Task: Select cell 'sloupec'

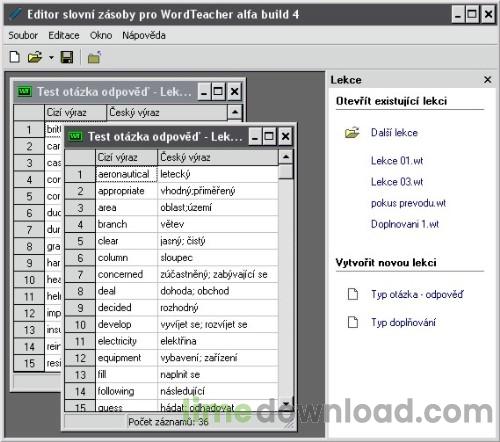Action: click(x=218, y=258)
